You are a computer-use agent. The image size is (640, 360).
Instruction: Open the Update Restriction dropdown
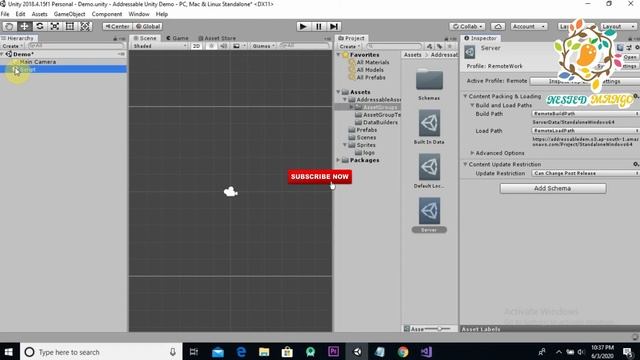(585, 173)
